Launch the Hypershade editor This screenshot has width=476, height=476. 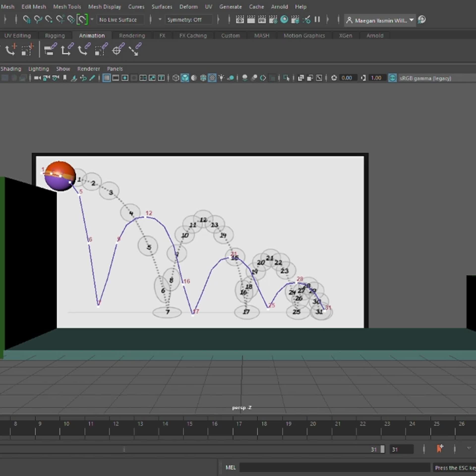tap(284, 20)
